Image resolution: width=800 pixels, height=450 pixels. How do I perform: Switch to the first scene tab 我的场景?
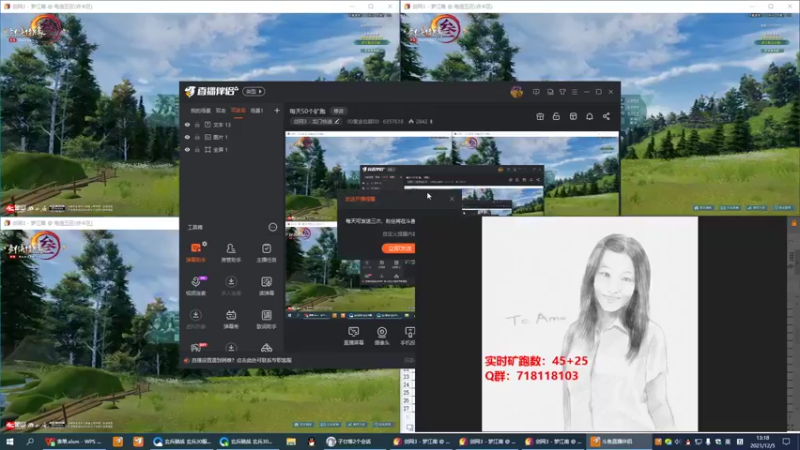point(201,111)
